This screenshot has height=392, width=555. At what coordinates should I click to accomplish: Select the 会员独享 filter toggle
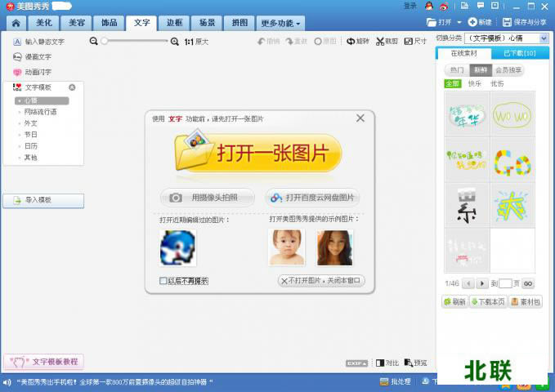pyautogui.click(x=508, y=70)
